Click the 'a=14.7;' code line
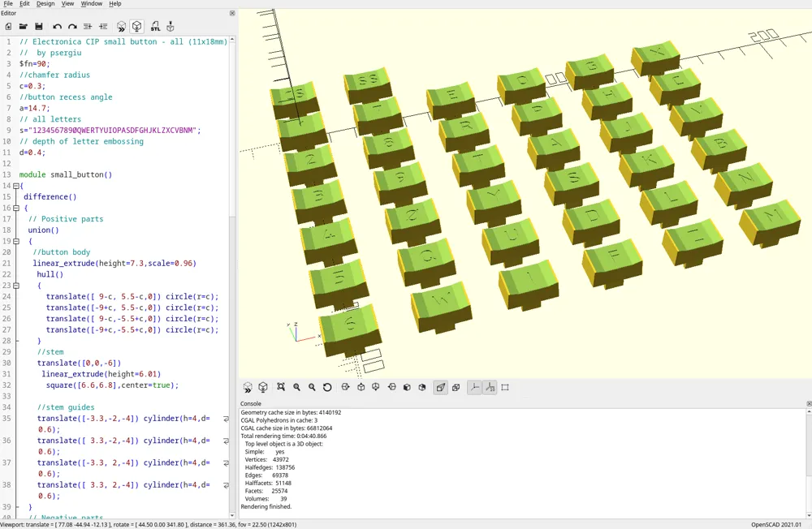Screen dimensions: 812x529 (x=35, y=108)
